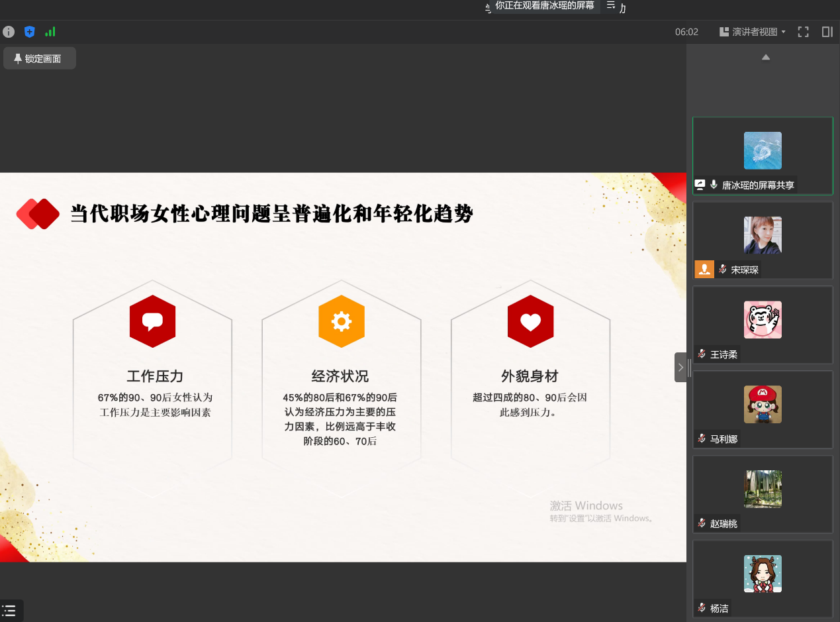Click the meeting info icon
This screenshot has height=622, width=840.
[x=9, y=32]
